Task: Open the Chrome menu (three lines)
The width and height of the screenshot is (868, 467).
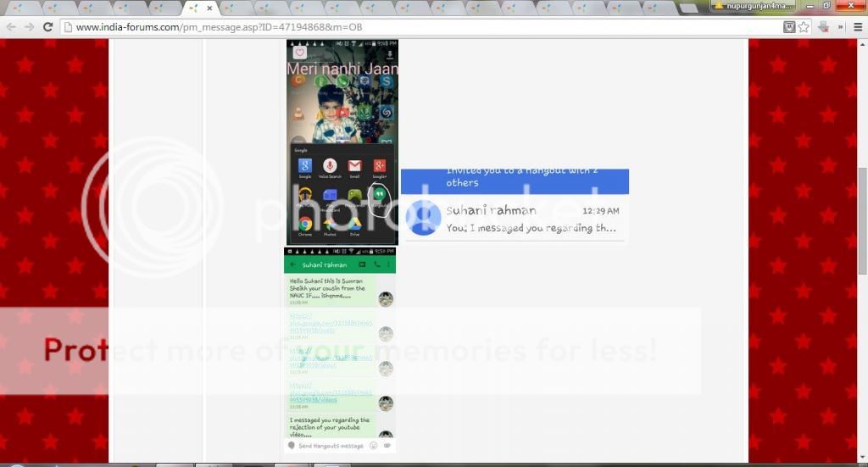Action: point(858,27)
